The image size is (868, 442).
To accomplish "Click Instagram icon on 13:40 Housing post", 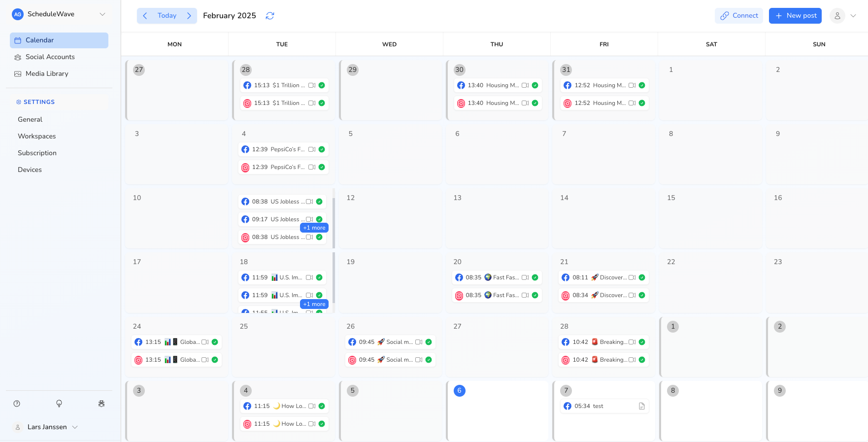I will pyautogui.click(x=461, y=103).
